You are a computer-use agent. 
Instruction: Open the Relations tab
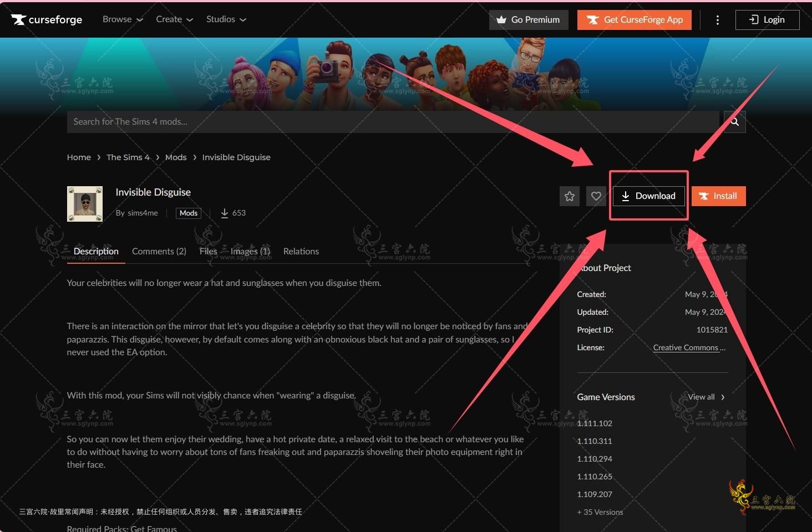pyautogui.click(x=301, y=252)
